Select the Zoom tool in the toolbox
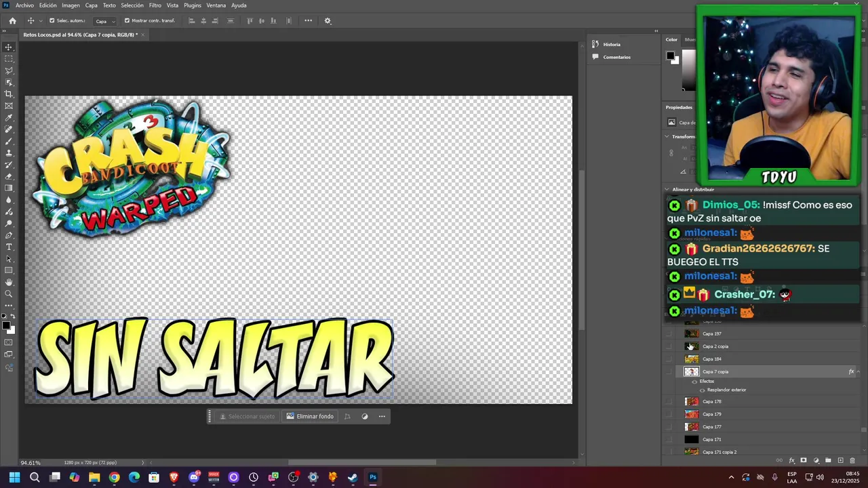 (9, 294)
